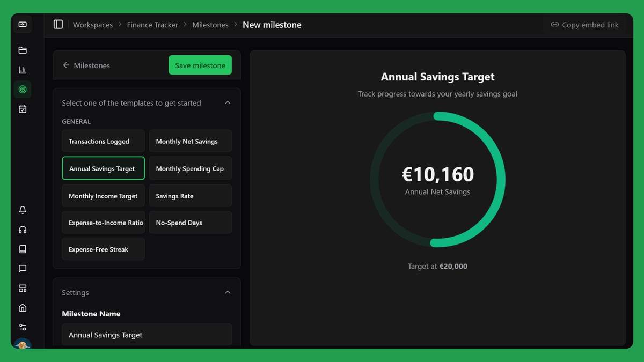Open the book documentation icon
The width and height of the screenshot is (644, 362).
pyautogui.click(x=23, y=249)
